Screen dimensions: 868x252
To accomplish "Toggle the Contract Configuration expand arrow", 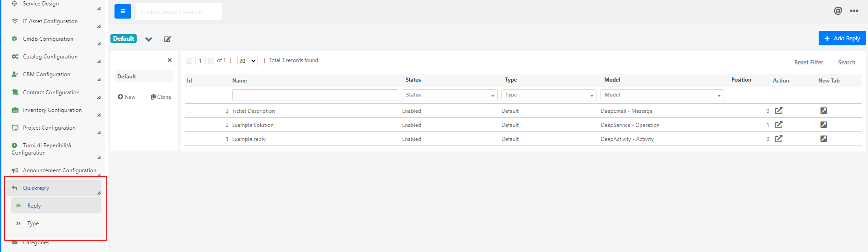I will 99,97.
